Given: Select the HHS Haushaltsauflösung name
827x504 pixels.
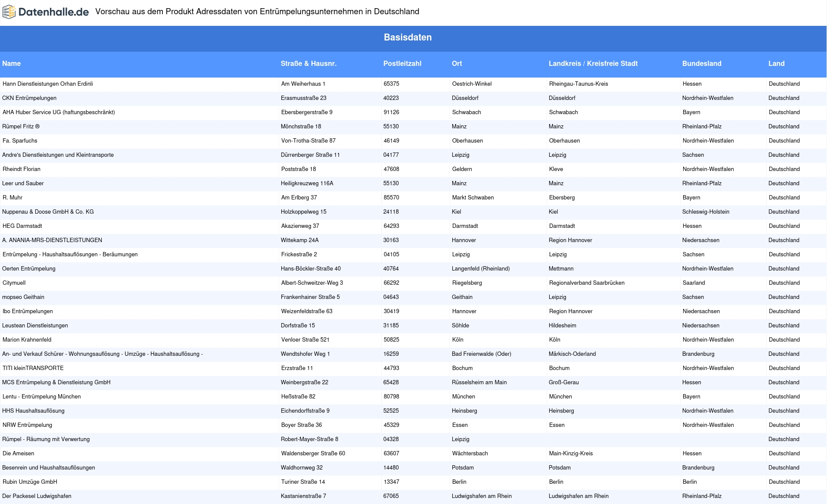Looking at the screenshot, I should point(33,411).
